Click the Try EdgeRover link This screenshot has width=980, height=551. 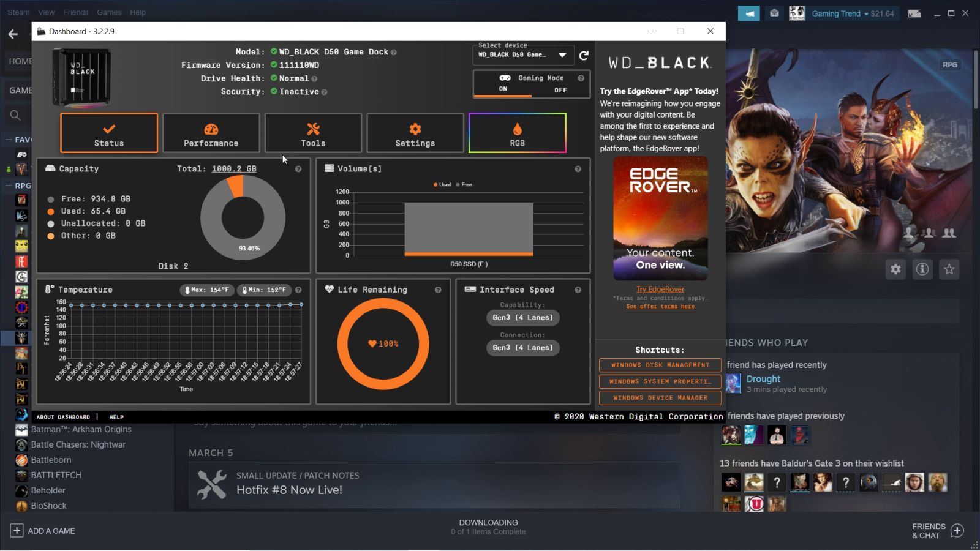660,290
